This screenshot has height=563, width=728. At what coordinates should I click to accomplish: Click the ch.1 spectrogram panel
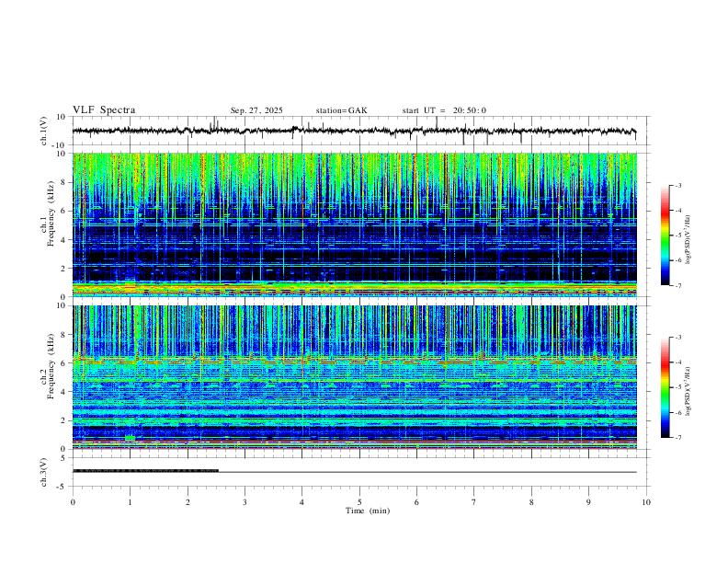pyautogui.click(x=355, y=224)
